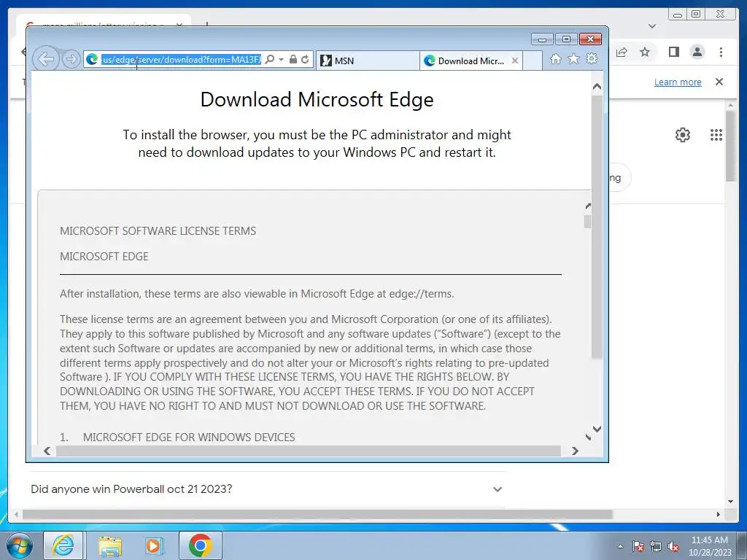
Task: Open a new tab in Internet Explorer
Action: coord(533,61)
